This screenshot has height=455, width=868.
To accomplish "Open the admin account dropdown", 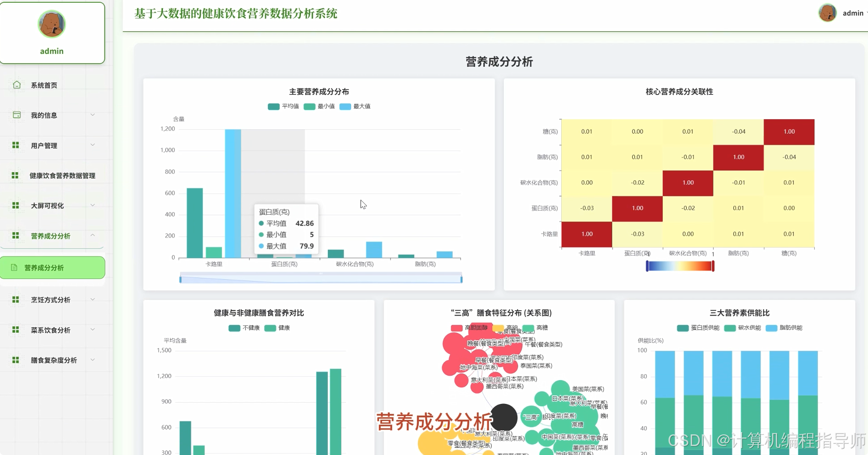I will (852, 13).
